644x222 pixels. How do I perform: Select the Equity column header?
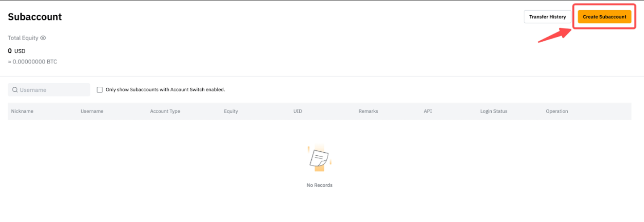coord(231,111)
